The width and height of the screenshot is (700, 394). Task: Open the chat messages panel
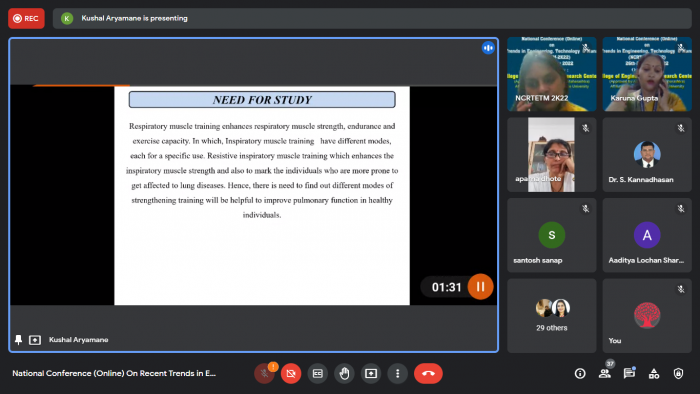(629, 373)
